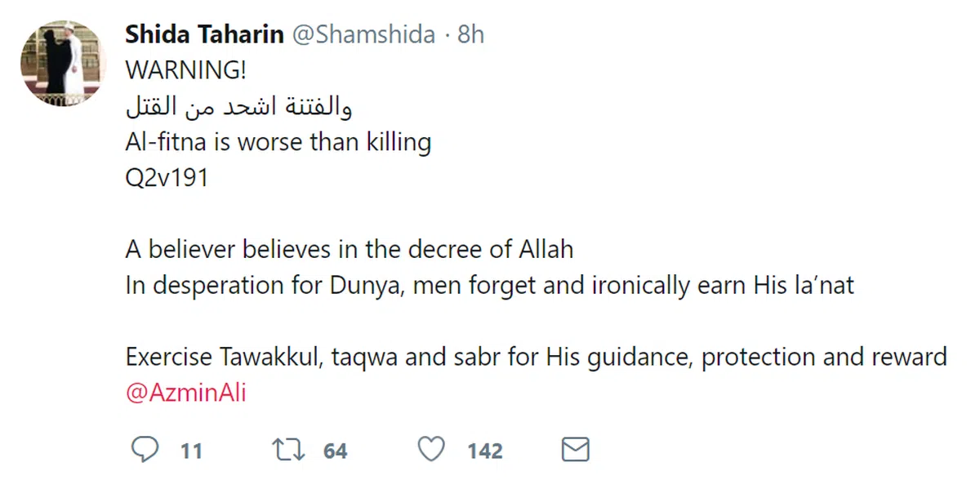Image resolution: width=980 pixels, height=480 pixels.
Task: Click the Arabic verse text
Action: coord(239,106)
